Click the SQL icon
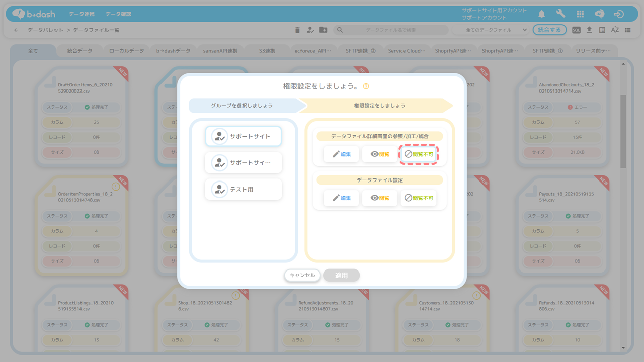Screen dimensions: 644x362 (577, 30)
